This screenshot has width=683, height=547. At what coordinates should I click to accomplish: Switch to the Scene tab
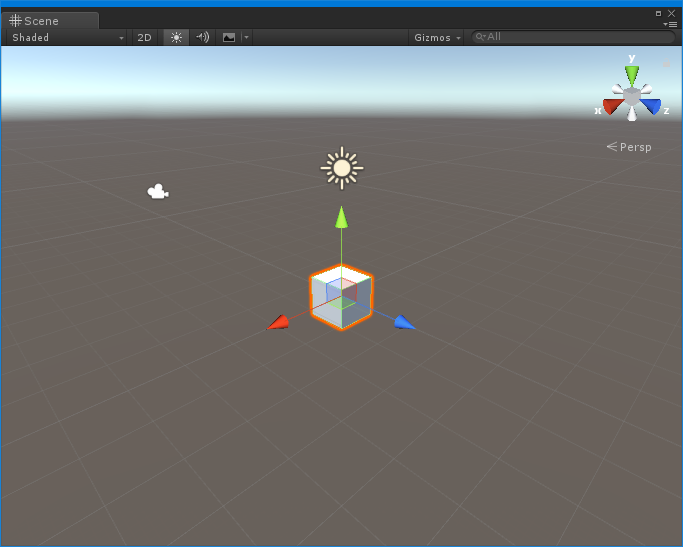[50, 20]
